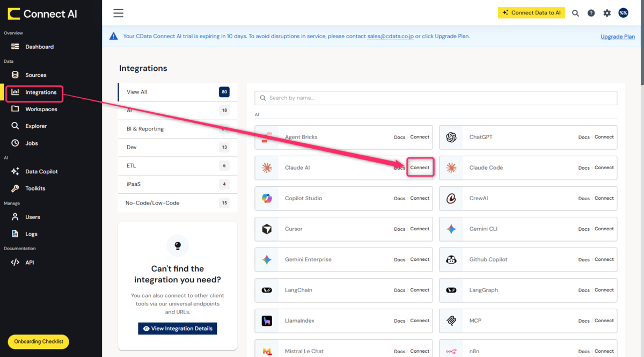The height and width of the screenshot is (357, 644).
Task: Click the lightbulb icon in help card
Action: point(178,246)
